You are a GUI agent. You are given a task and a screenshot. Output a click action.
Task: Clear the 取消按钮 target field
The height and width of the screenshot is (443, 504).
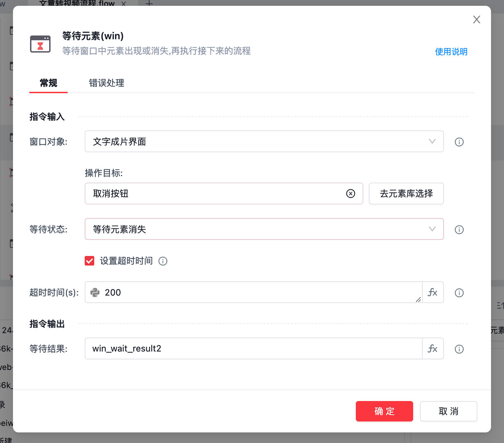tap(351, 194)
